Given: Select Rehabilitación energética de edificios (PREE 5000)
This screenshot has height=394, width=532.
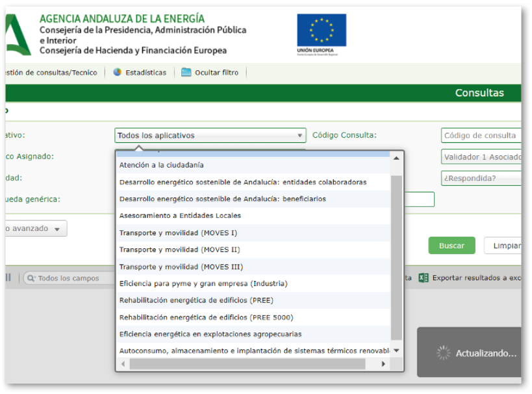Looking at the screenshot, I should pyautogui.click(x=206, y=317).
